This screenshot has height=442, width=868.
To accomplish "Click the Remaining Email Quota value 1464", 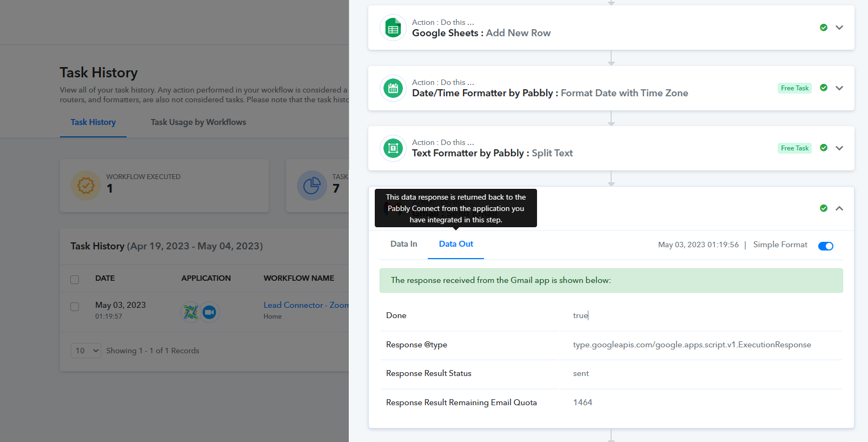I will 582,403.
